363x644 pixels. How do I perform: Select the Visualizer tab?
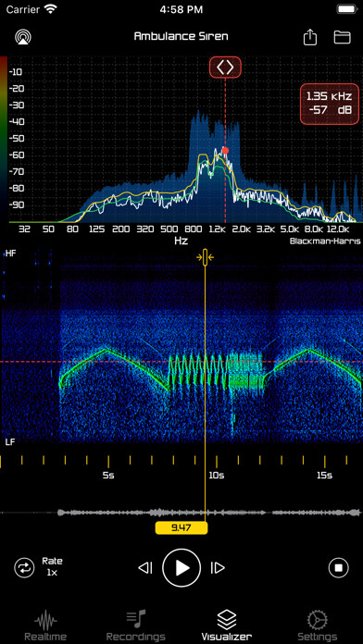point(227,625)
